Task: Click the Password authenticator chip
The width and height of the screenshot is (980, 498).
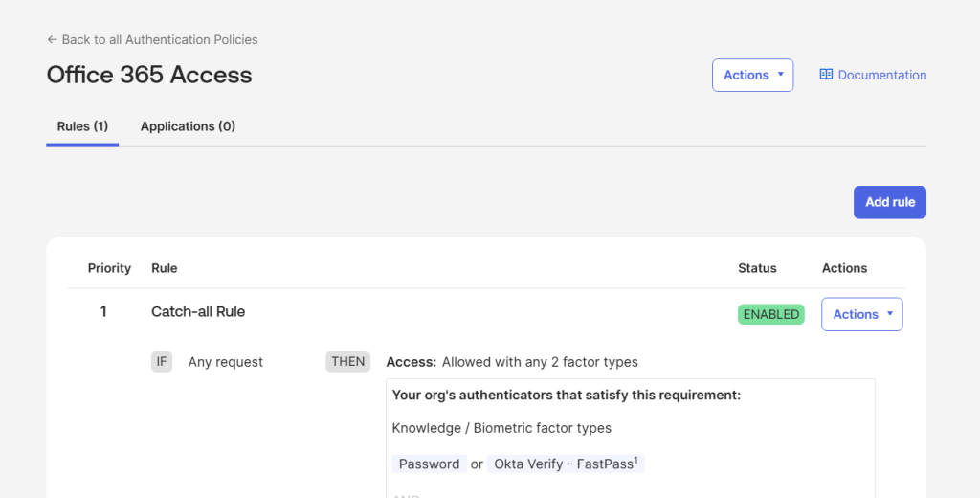Action: (429, 464)
